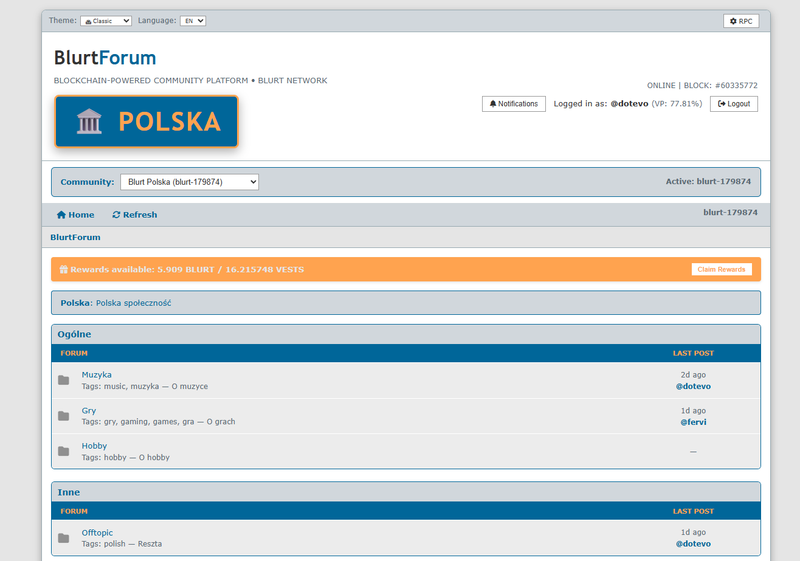800x561 pixels.
Task: Click the bell icon on Notifications
Action: pos(493,104)
